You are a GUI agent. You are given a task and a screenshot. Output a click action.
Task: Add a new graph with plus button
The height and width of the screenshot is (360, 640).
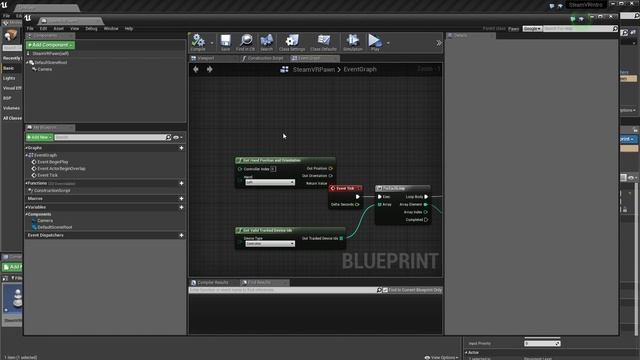[x=181, y=148]
